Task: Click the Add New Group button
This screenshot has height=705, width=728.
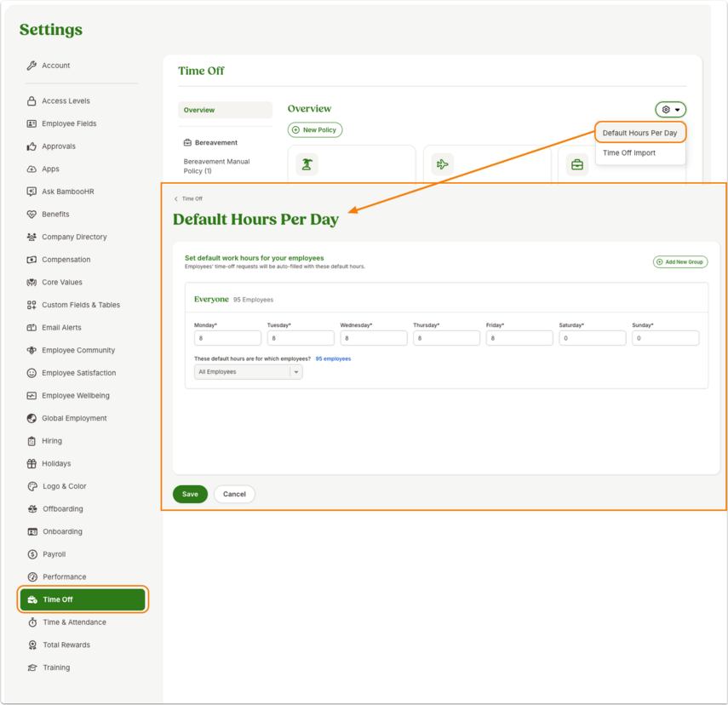Action: [x=680, y=262]
